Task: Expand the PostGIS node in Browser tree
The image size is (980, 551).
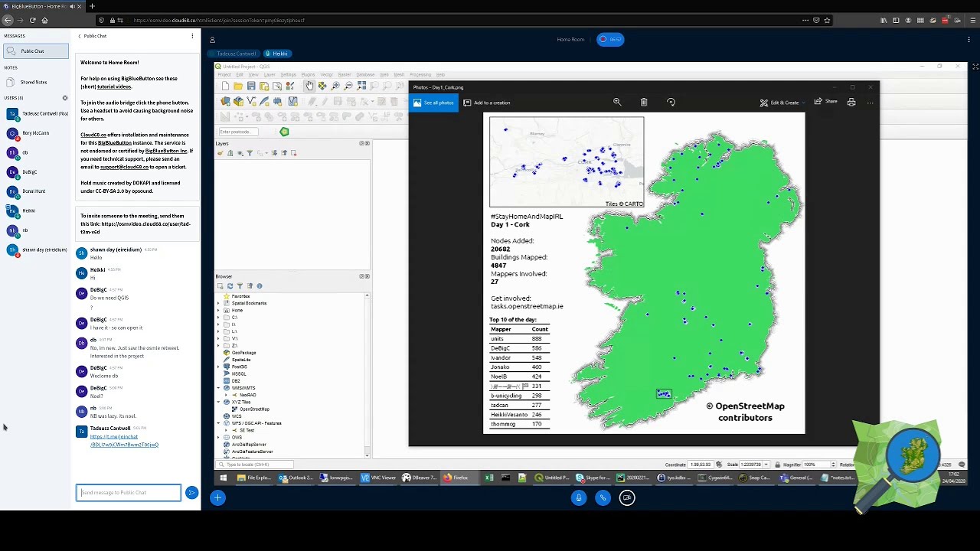Action: tap(218, 367)
